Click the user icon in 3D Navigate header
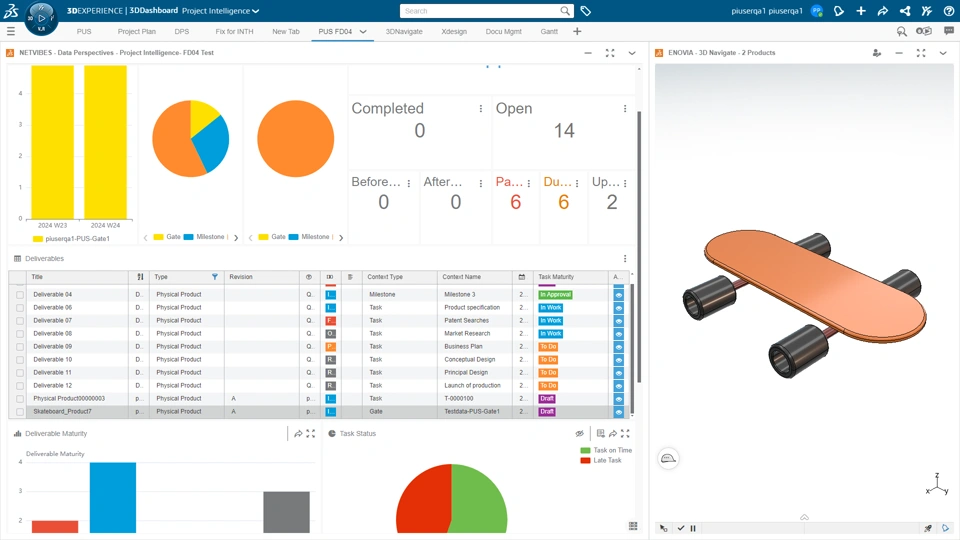The width and height of the screenshot is (960, 540). click(x=877, y=53)
